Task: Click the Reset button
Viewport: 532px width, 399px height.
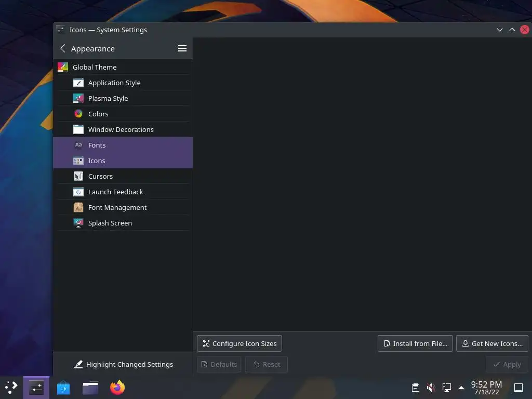Action: [267, 364]
